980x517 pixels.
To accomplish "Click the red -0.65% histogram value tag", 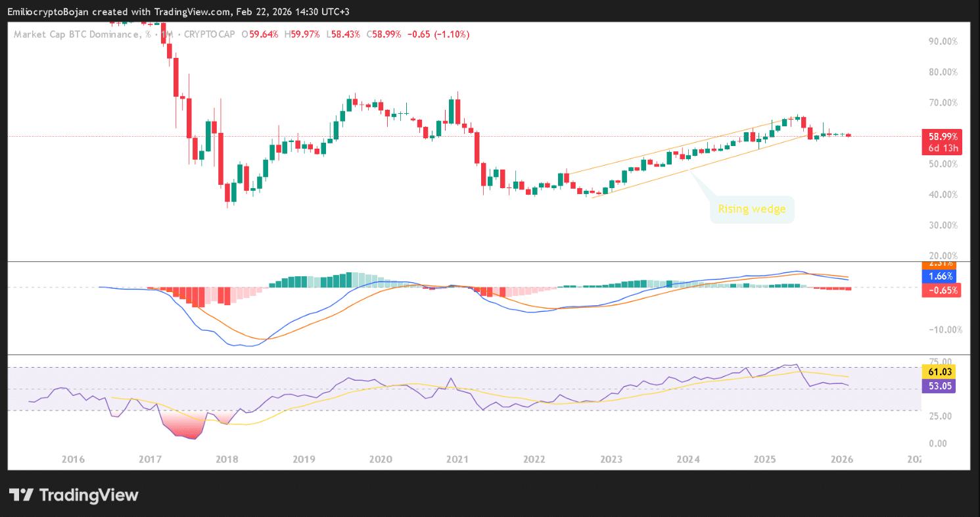I will coord(942,290).
